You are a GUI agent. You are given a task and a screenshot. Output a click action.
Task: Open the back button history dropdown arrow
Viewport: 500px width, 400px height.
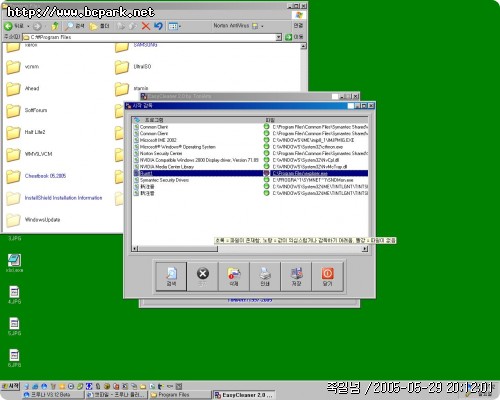tap(28, 26)
